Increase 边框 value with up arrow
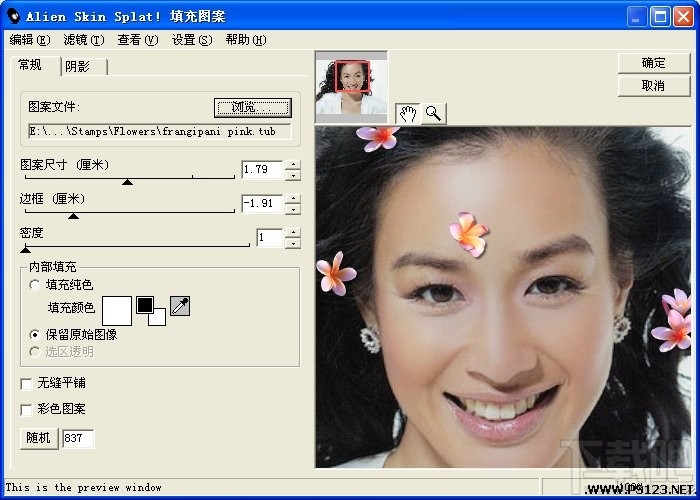Image resolution: width=700 pixels, height=500 pixels. click(293, 199)
